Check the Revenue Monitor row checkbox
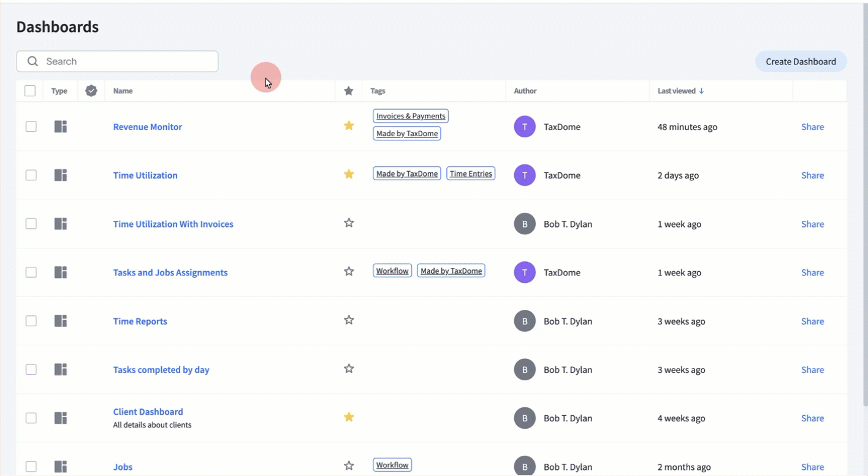868x476 pixels. 31,127
